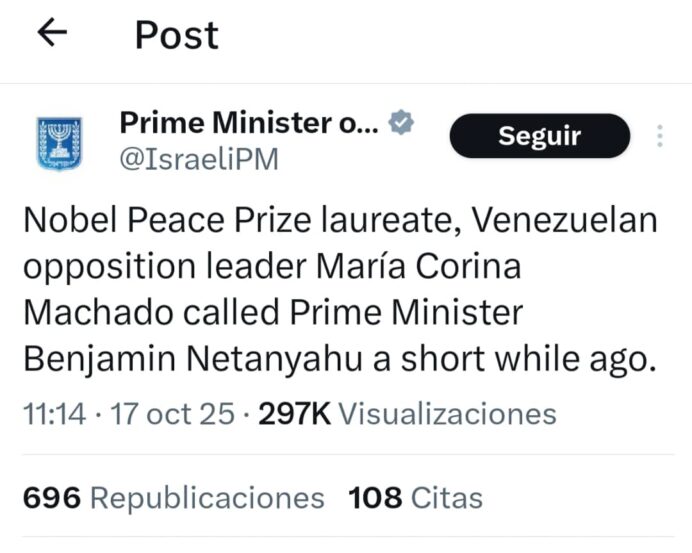Image resolution: width=692 pixels, height=553 pixels.
Task: Click the blue verified badge
Action: 401,123
